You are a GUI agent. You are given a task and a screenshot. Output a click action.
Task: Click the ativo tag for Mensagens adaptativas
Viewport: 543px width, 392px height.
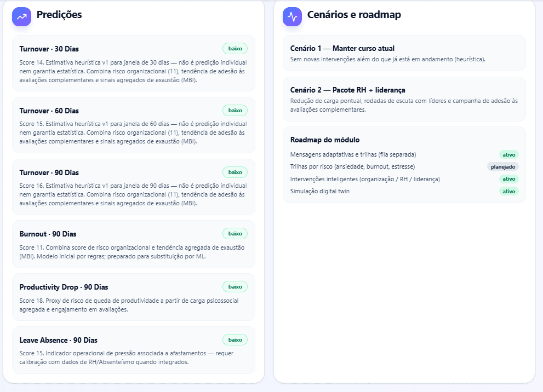coord(508,154)
